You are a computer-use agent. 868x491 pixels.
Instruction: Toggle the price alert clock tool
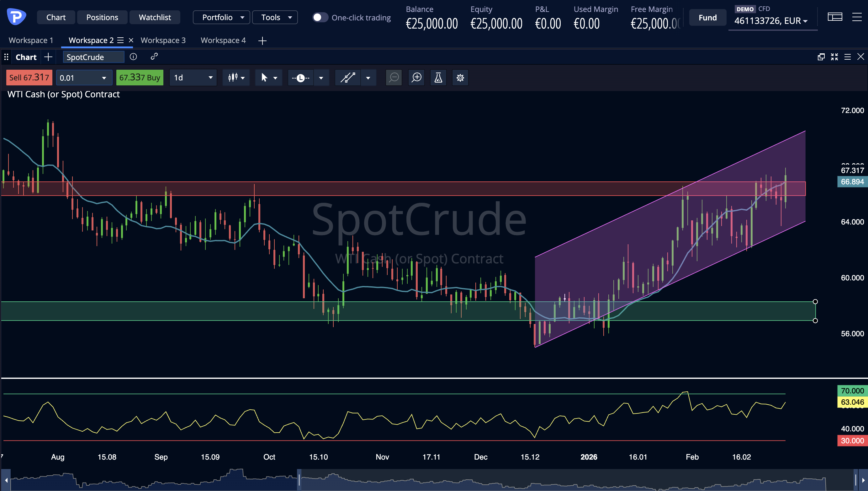tap(300, 78)
